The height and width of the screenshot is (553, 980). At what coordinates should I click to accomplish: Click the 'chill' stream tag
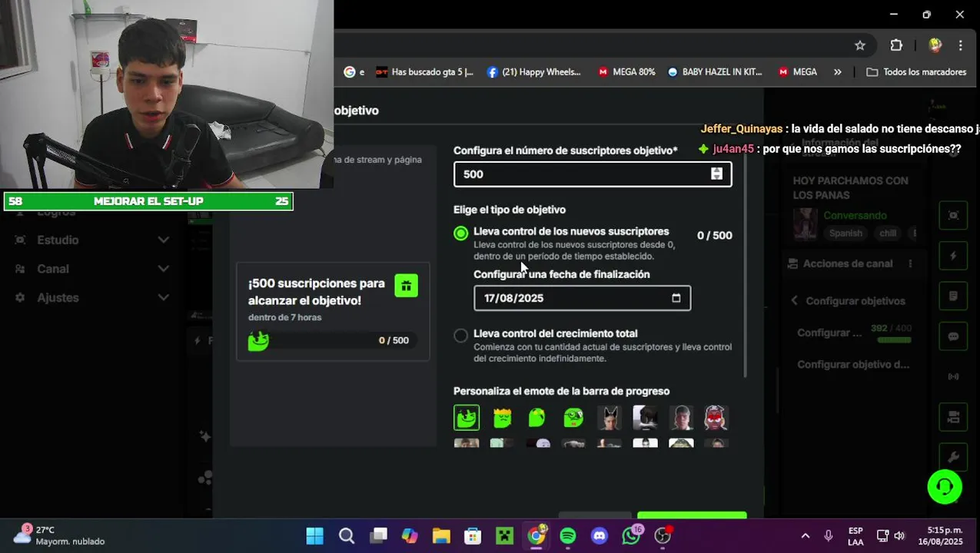point(888,233)
